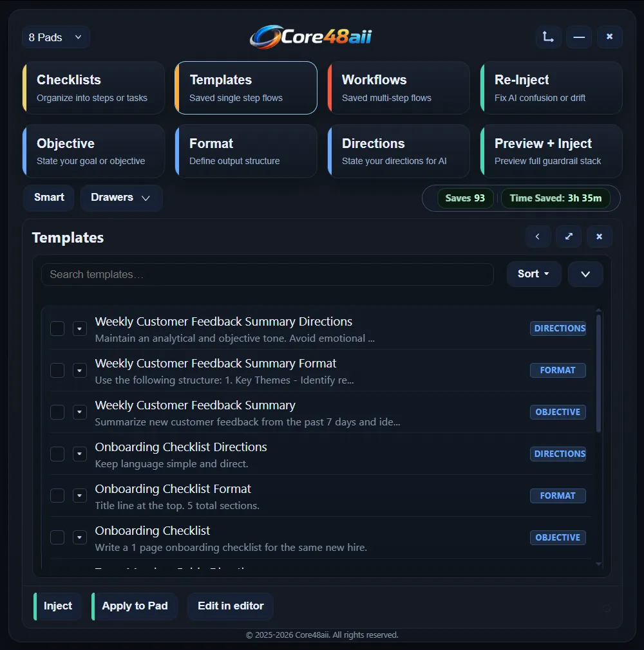644x650 pixels.
Task: Click the Inject button
Action: pos(58,606)
